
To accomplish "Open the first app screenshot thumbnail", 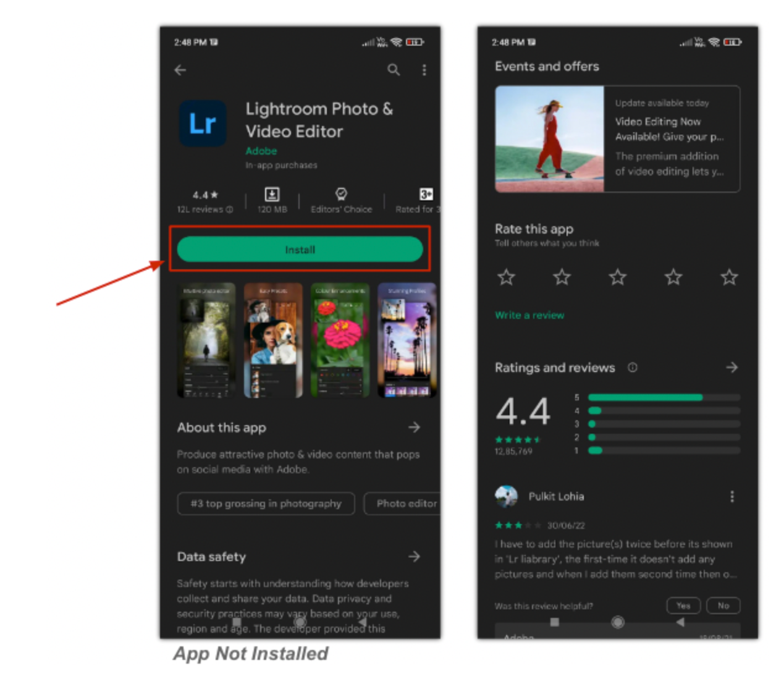I will pos(206,340).
